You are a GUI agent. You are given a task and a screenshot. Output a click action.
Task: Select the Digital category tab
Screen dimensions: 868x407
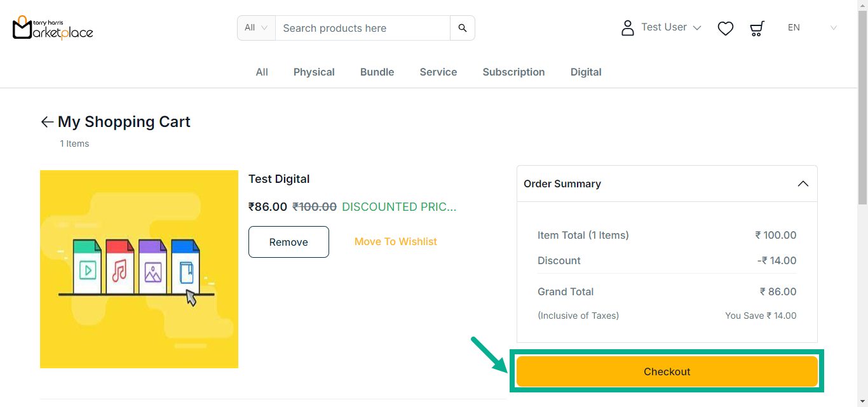[x=586, y=72]
